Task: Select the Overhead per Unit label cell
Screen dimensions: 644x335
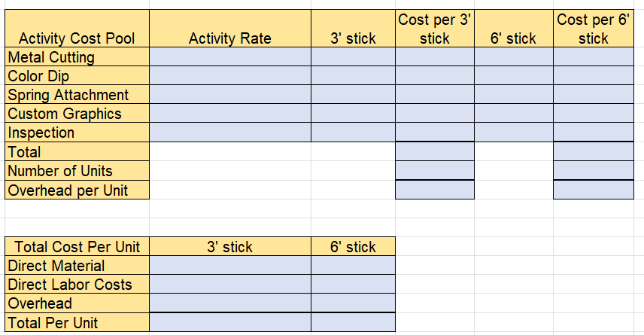Action: [x=77, y=190]
